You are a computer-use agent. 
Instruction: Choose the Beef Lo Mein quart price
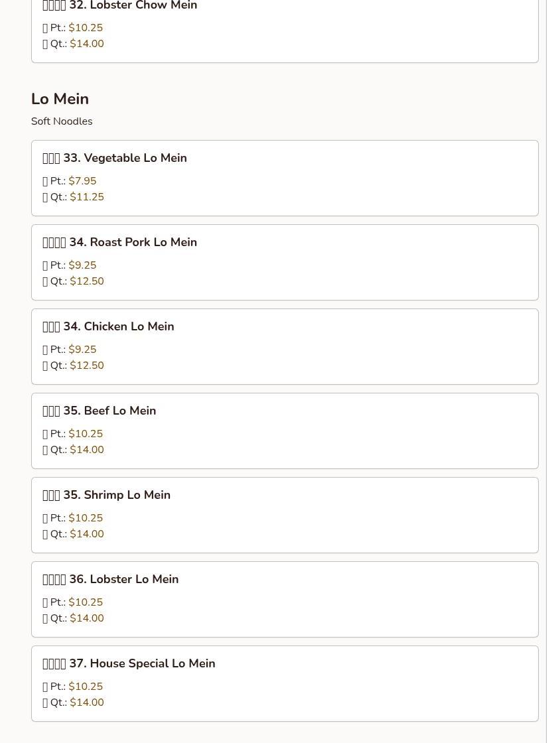[x=87, y=450]
